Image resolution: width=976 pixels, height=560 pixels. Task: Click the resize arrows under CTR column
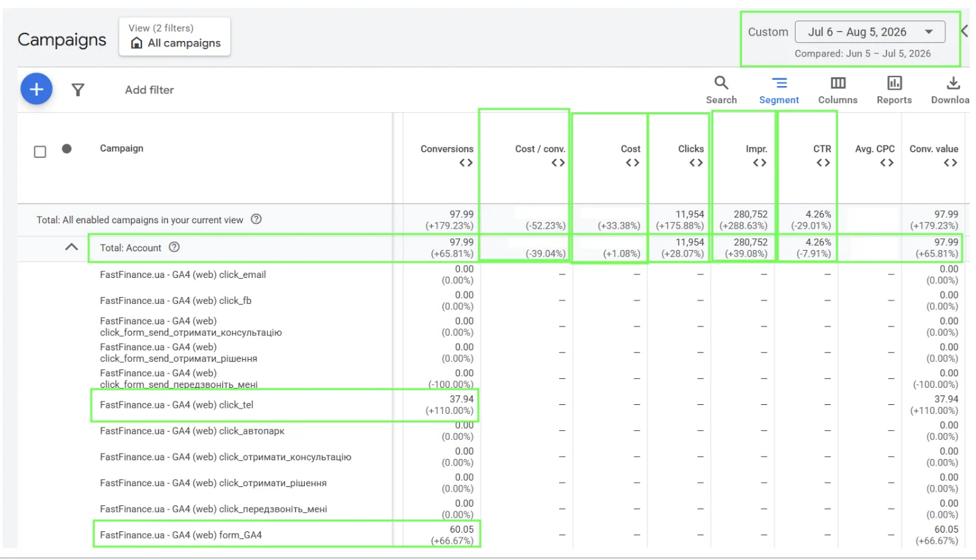click(824, 163)
